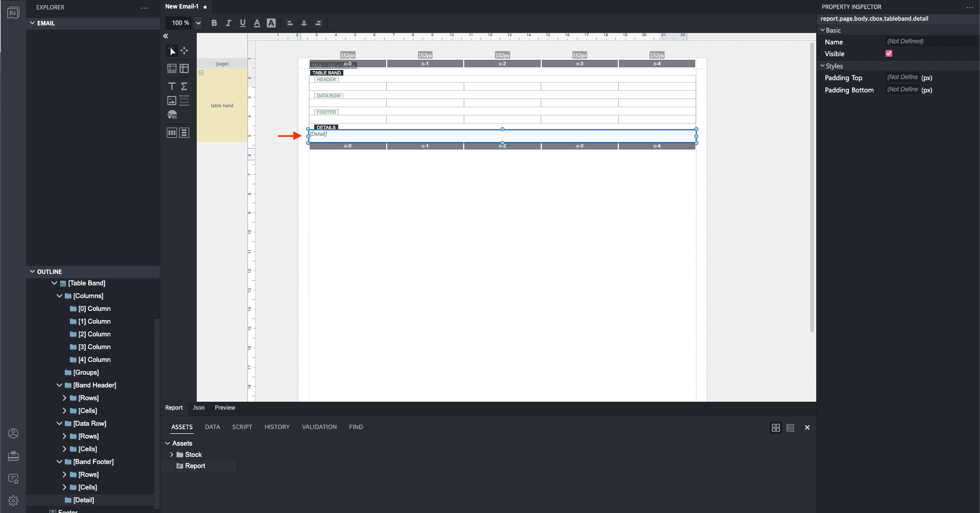Click the Padding Bottom input field
Screen dimensions: 980x513
[x=902, y=90]
